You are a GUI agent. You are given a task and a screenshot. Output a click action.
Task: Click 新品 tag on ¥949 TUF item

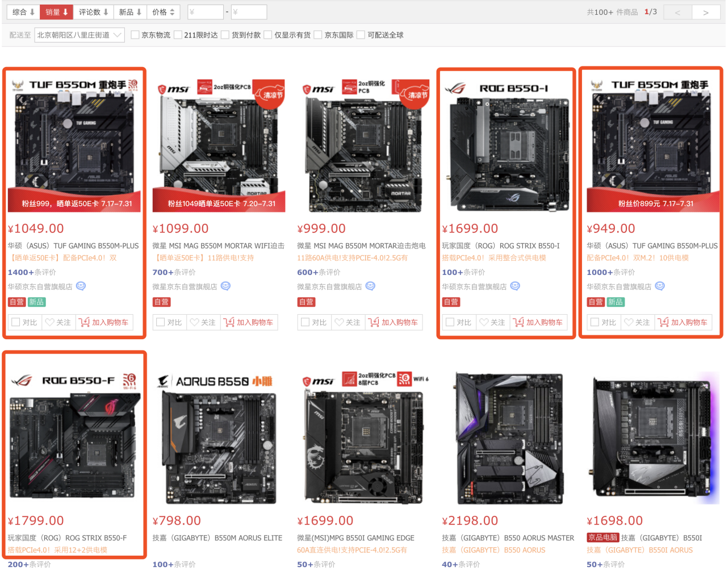pyautogui.click(x=616, y=302)
